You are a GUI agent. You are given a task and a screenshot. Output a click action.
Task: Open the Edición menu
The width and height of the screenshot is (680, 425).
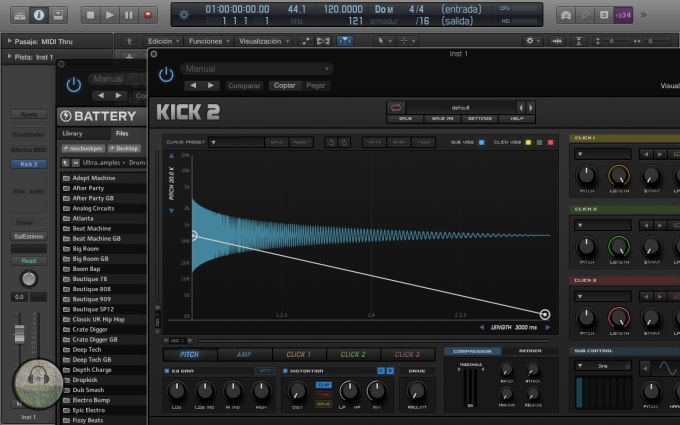coord(163,41)
